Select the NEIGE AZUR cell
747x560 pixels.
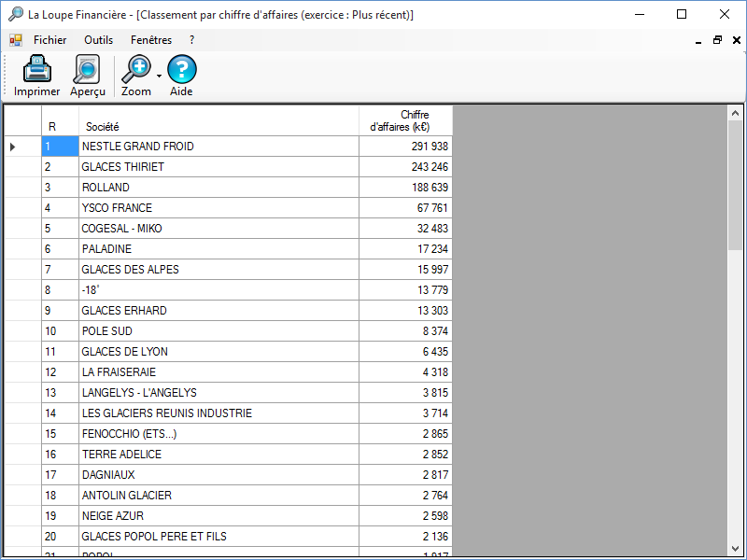(x=218, y=515)
